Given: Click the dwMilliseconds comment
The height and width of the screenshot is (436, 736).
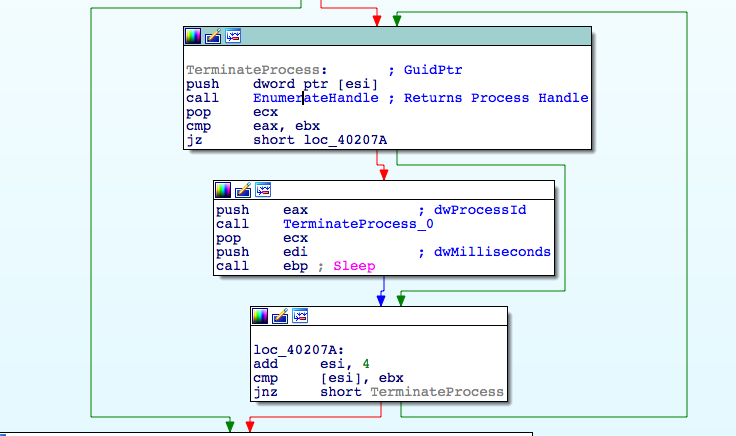Looking at the screenshot, I should [492, 252].
